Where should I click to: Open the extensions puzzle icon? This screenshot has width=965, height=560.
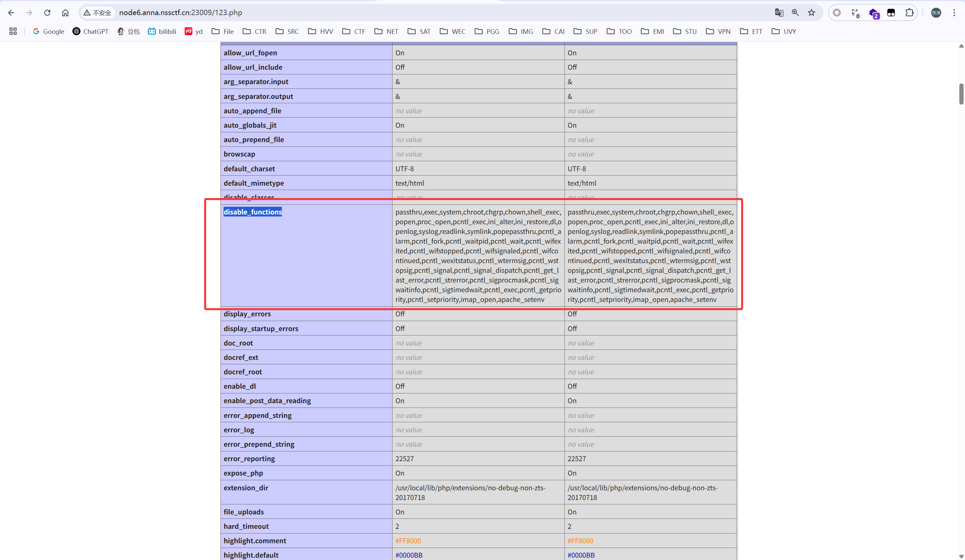click(x=909, y=13)
